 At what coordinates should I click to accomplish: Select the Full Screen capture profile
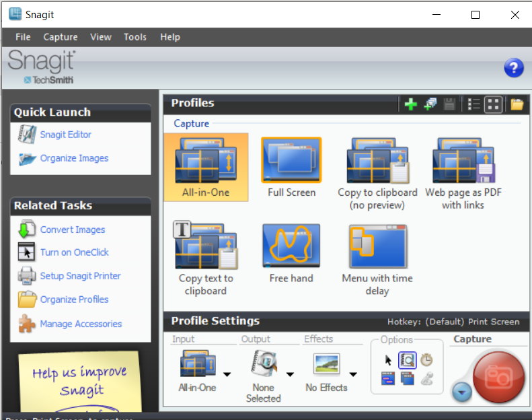point(291,168)
